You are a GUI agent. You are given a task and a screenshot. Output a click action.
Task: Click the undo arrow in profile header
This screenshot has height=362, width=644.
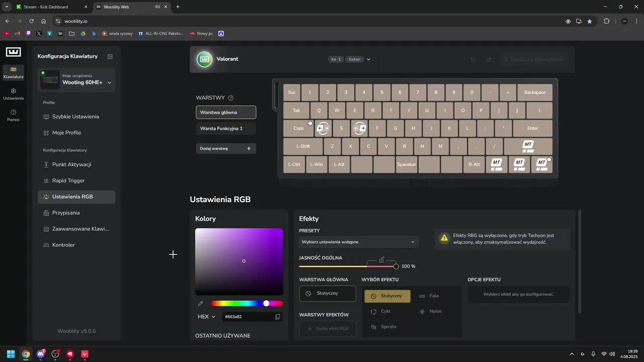point(472,59)
